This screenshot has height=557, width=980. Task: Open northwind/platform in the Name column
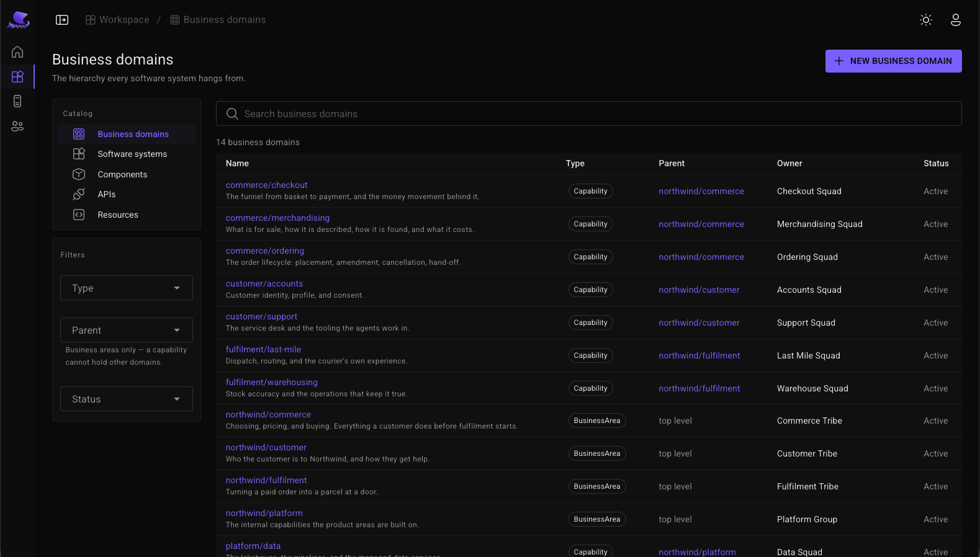pyautogui.click(x=264, y=513)
